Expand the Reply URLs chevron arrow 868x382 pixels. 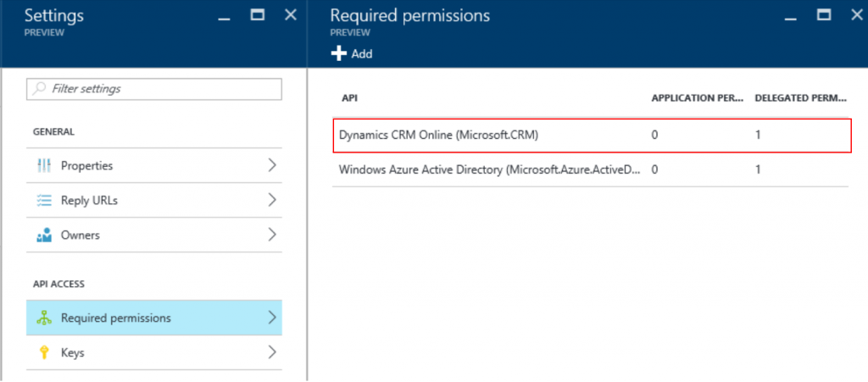[x=271, y=201]
